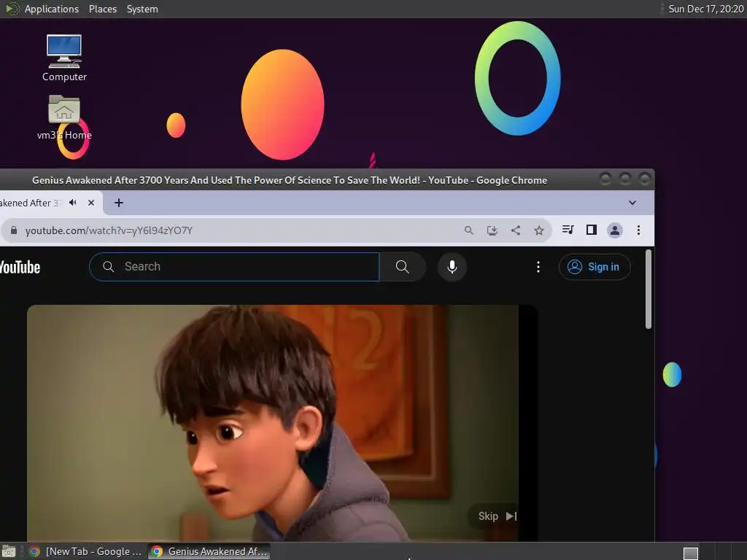Open the Chrome profile avatar
Image resolution: width=747 pixels, height=560 pixels.
click(614, 230)
